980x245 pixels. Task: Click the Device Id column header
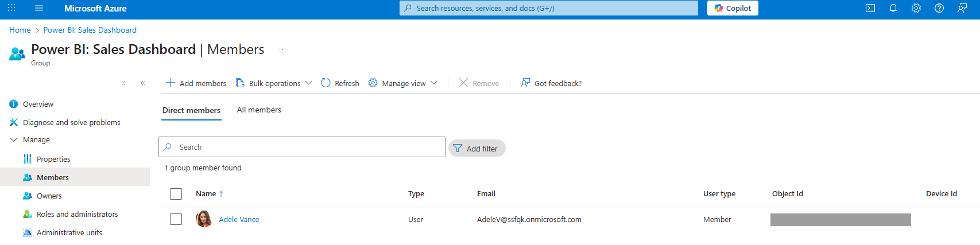coord(942,193)
